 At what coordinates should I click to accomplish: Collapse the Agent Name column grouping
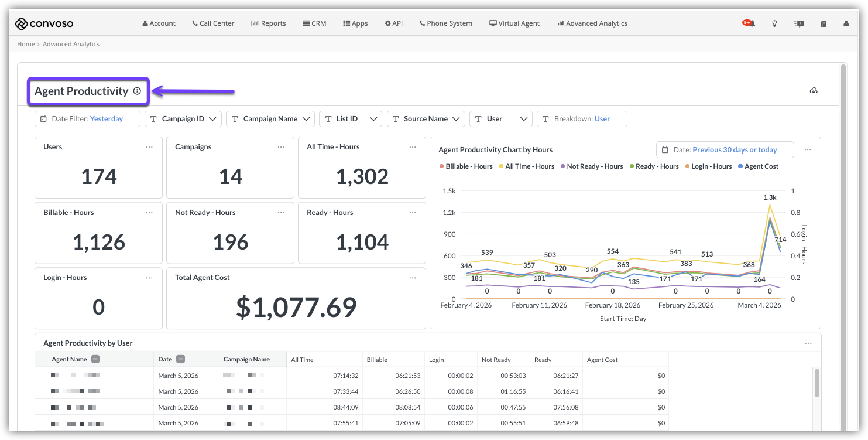pos(95,360)
